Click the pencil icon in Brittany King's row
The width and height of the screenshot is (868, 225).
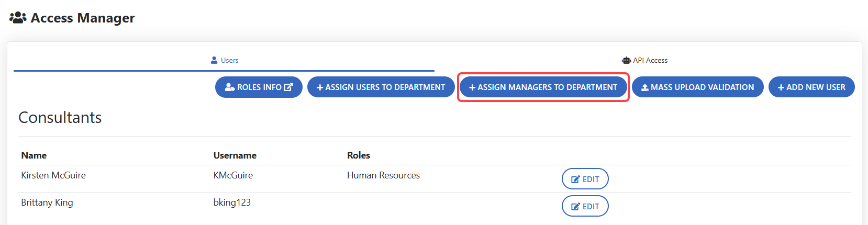coord(575,206)
